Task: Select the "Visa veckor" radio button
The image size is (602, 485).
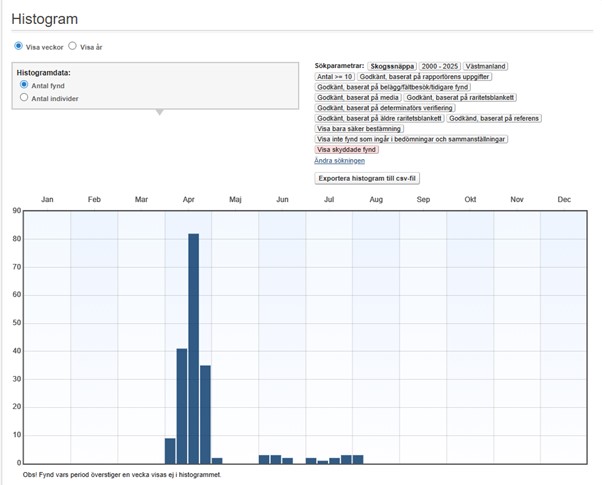Action: tap(17, 46)
